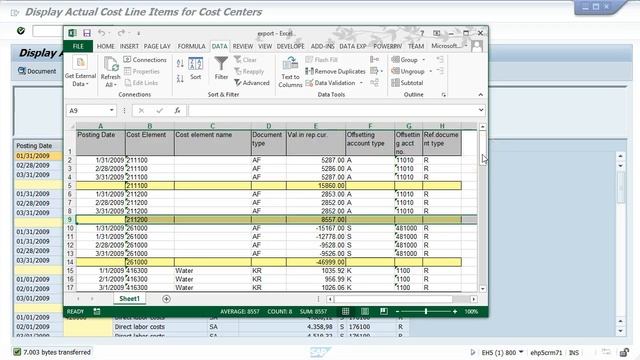This screenshot has height=360, width=640.
Task: Insert function with fx icon
Action: (x=177, y=111)
